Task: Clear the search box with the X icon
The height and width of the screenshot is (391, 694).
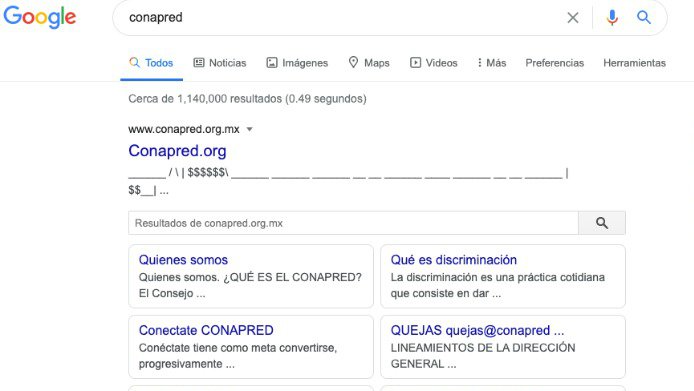Action: pyautogui.click(x=573, y=18)
